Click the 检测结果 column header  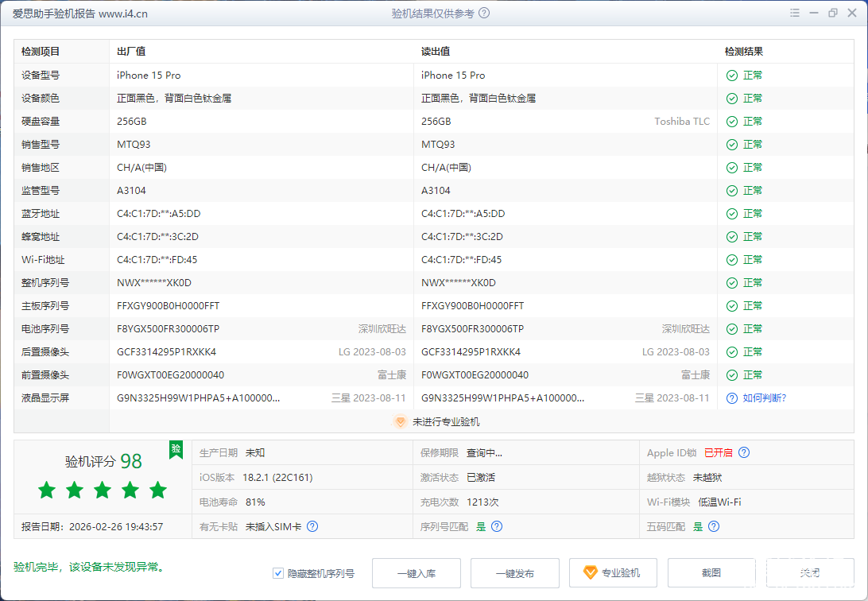pos(743,52)
